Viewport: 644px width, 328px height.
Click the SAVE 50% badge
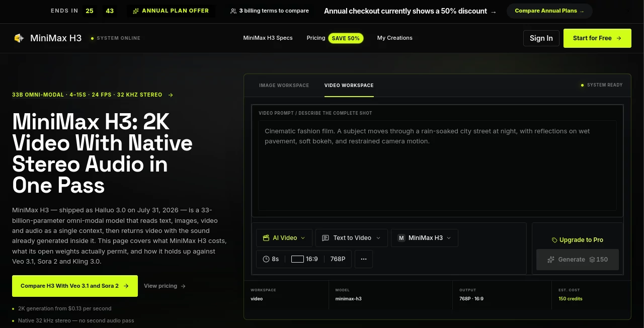tap(346, 38)
